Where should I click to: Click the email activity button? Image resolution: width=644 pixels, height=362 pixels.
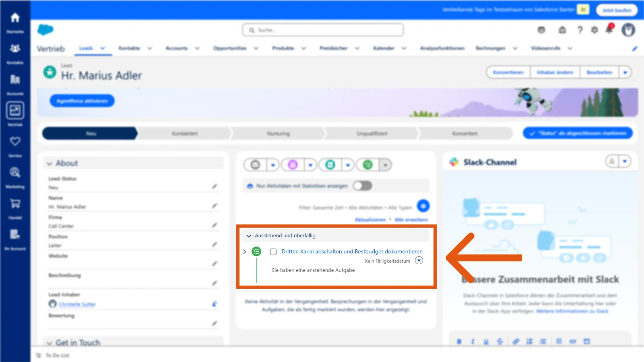click(x=255, y=165)
